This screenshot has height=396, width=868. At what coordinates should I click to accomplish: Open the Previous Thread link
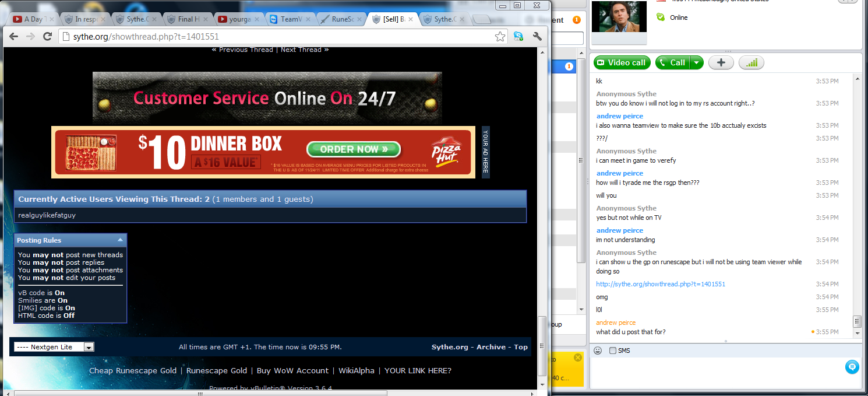tap(246, 50)
